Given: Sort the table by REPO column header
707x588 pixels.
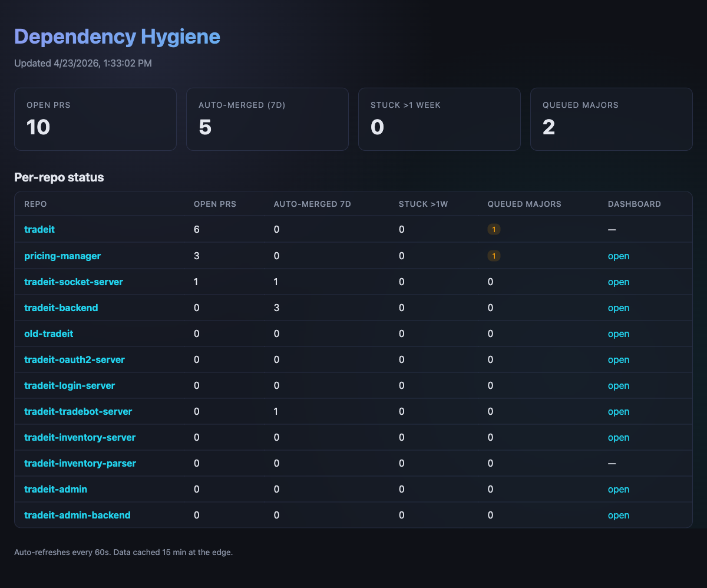Looking at the screenshot, I should [x=35, y=204].
